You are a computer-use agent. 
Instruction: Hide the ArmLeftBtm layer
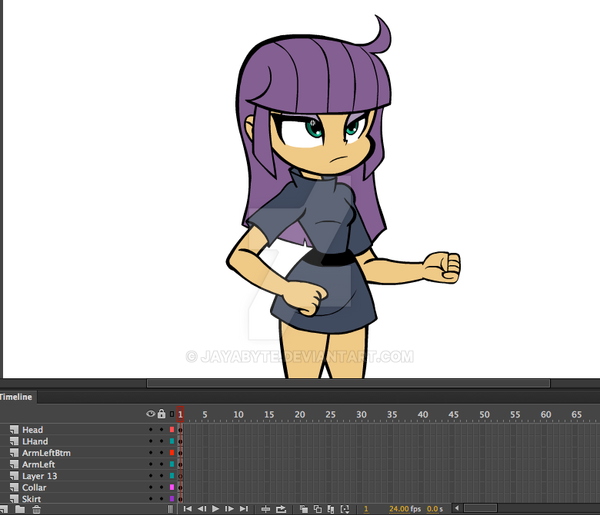(x=150, y=453)
